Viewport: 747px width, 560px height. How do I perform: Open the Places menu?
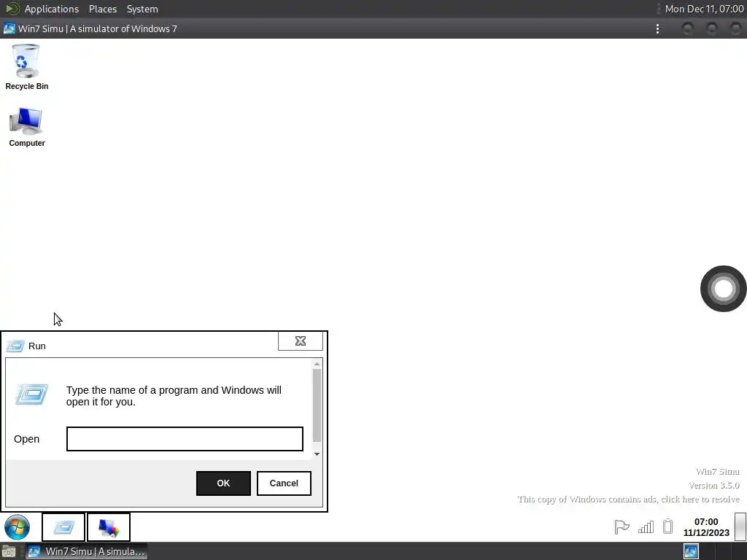(x=103, y=9)
